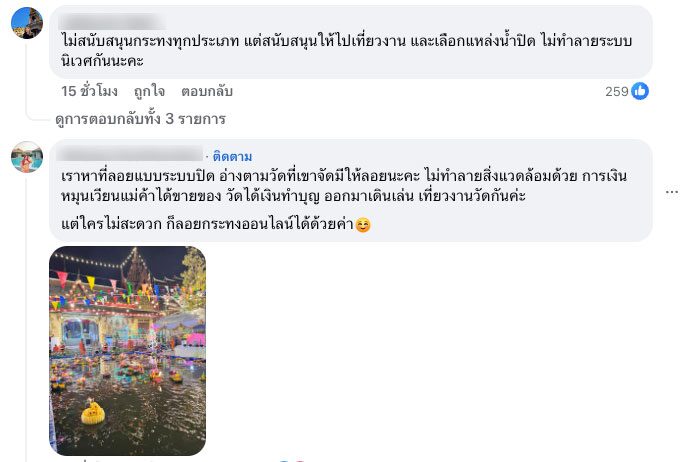Click the comment text starting เราหาที่ลอยแบบระบบปิด
680x462 pixels.
tap(344, 186)
